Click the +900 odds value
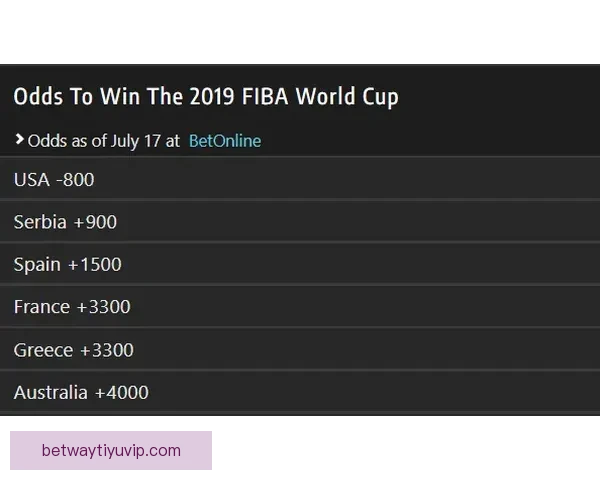 [95, 222]
